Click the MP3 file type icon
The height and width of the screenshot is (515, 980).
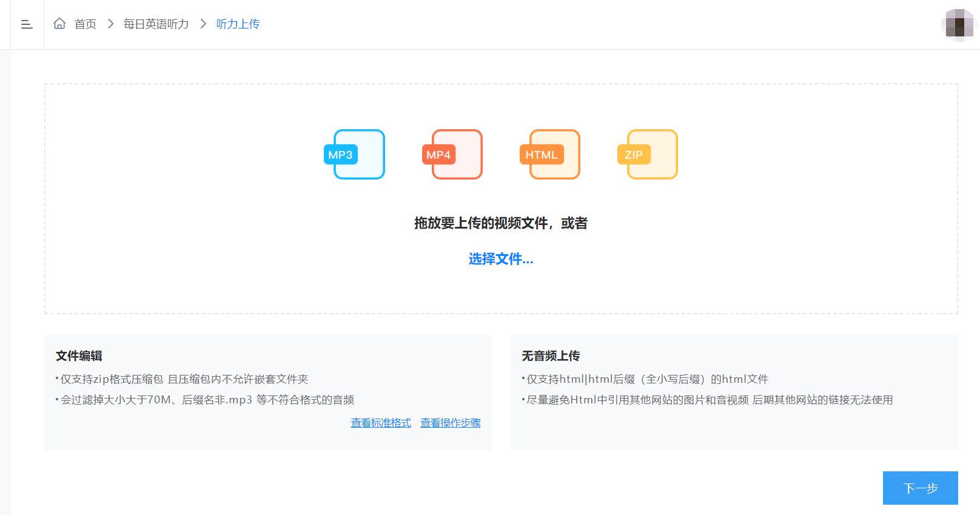pos(355,155)
